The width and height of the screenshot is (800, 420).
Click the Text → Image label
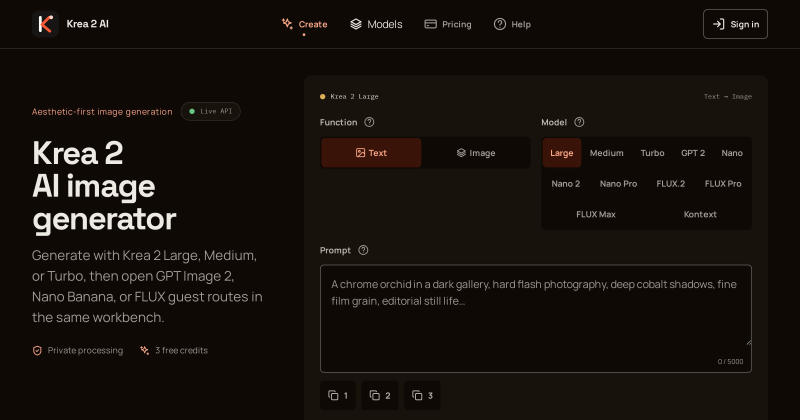point(728,96)
